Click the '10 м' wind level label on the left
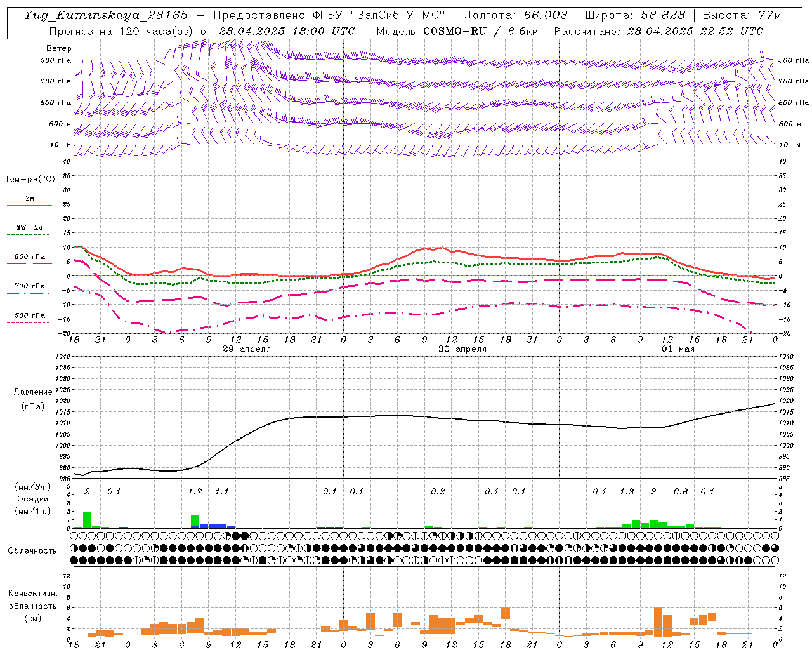 coord(61,145)
